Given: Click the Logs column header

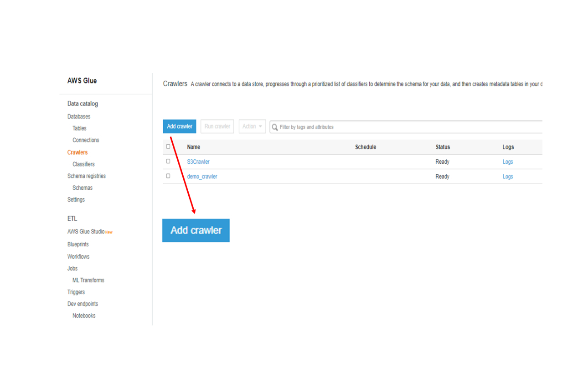Looking at the screenshot, I should [x=508, y=147].
